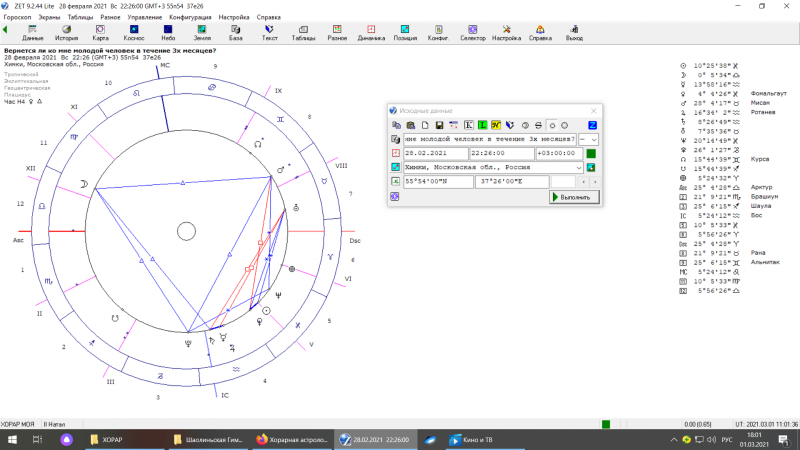Expand the location dropdown Химки

click(x=579, y=167)
